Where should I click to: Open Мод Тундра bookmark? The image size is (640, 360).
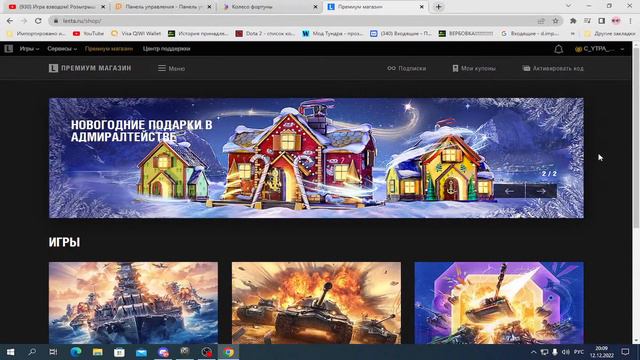point(333,33)
